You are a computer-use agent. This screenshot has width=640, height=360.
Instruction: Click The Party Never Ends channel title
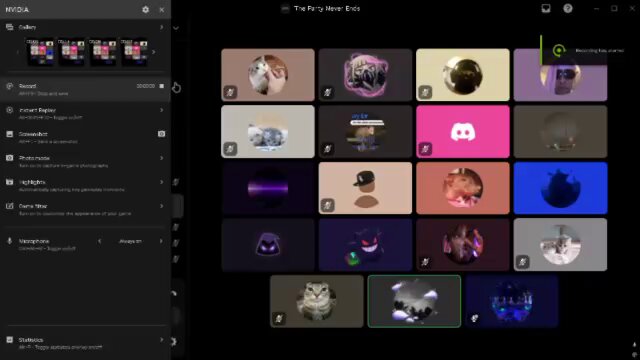point(327,9)
